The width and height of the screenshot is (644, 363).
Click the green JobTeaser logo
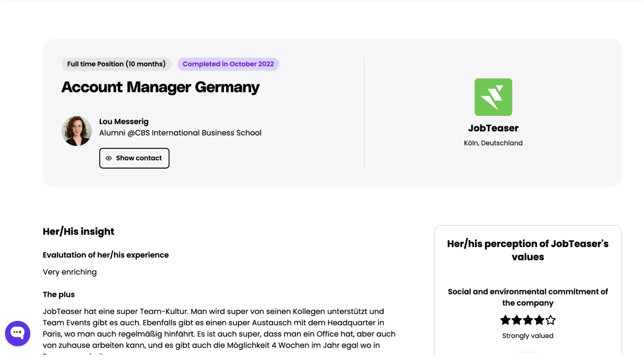click(x=493, y=97)
